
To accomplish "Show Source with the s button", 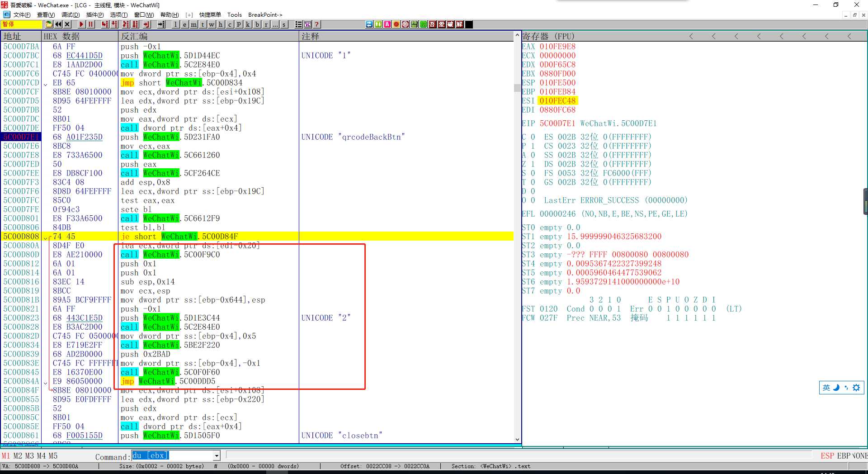I will coord(284,24).
